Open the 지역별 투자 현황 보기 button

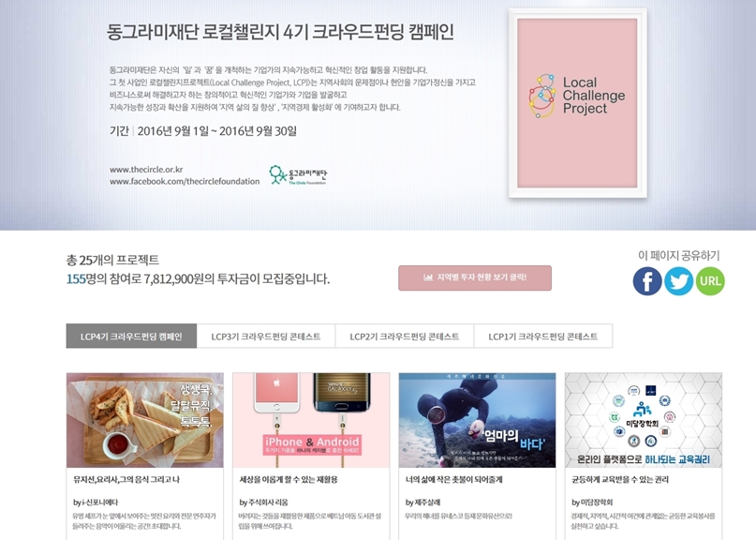[x=475, y=277]
